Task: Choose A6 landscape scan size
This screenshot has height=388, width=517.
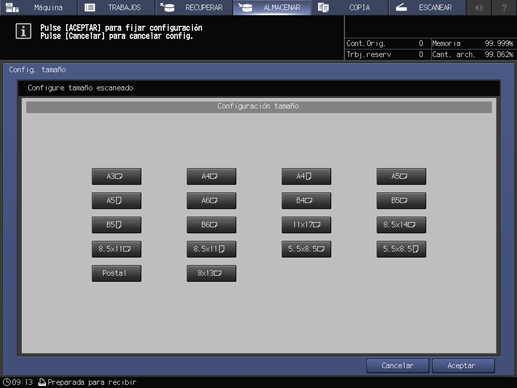Action: tap(211, 201)
